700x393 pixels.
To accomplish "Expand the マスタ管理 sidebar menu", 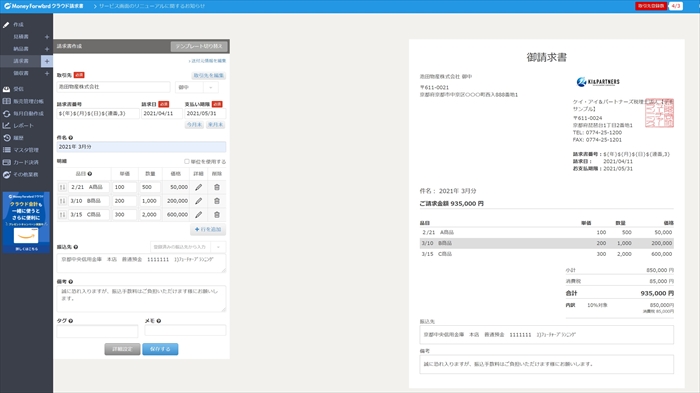I will tap(26, 150).
